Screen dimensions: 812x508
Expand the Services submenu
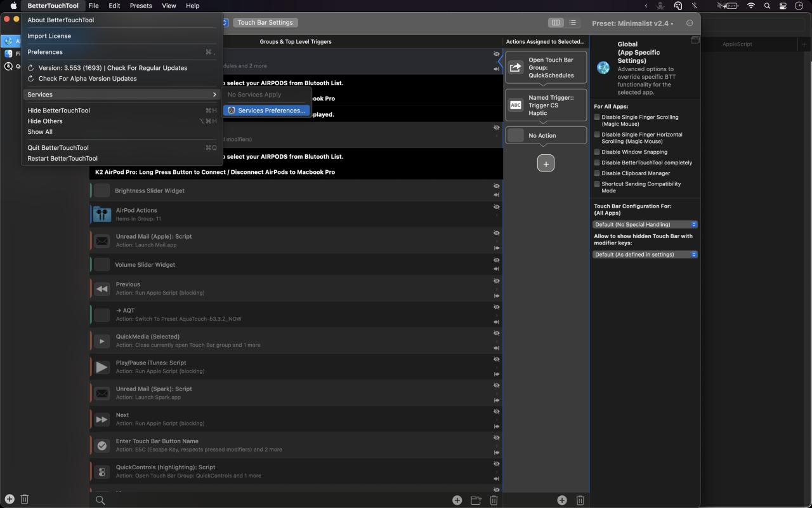pyautogui.click(x=122, y=95)
